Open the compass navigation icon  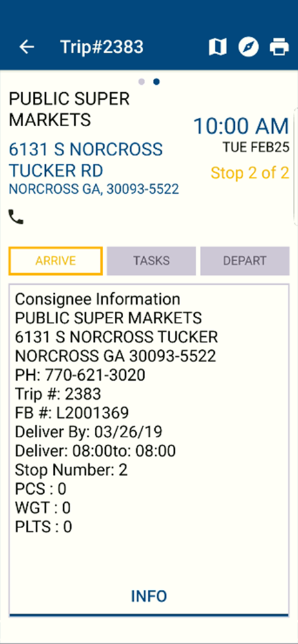(x=248, y=47)
